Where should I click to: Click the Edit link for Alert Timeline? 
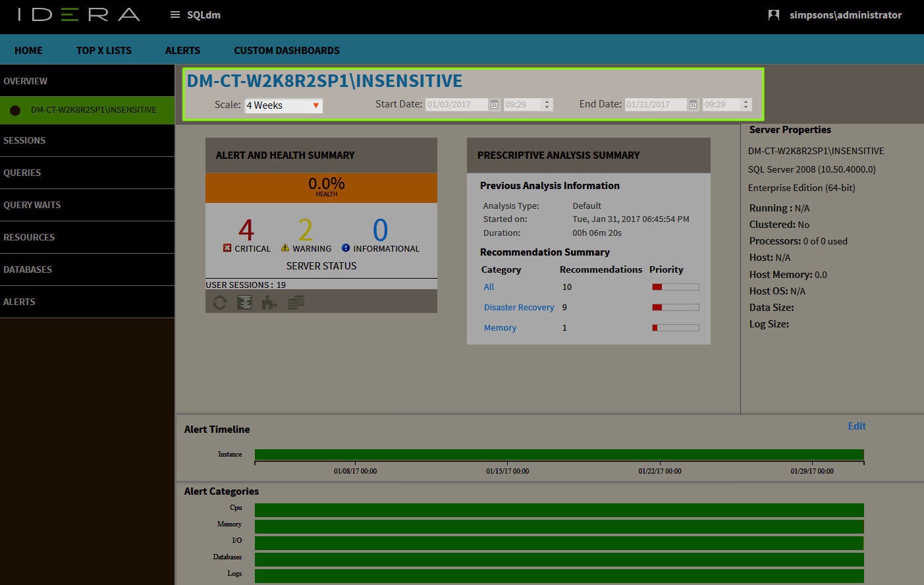(856, 426)
